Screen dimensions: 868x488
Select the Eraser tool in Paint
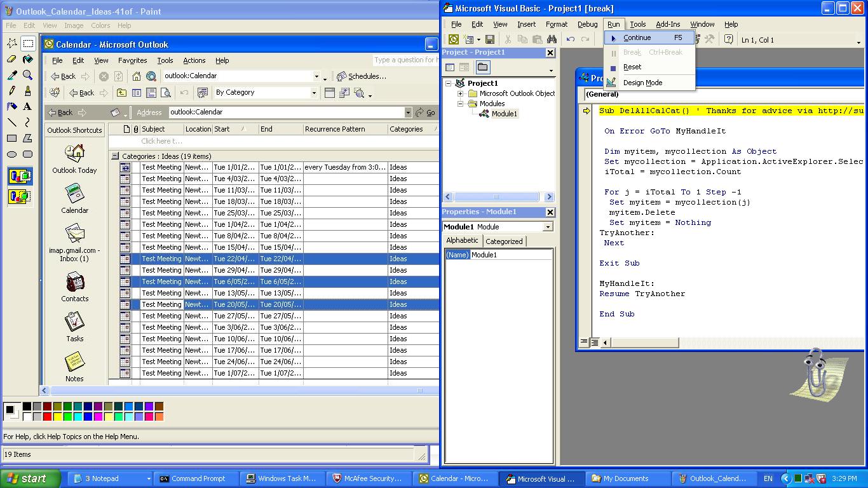12,59
